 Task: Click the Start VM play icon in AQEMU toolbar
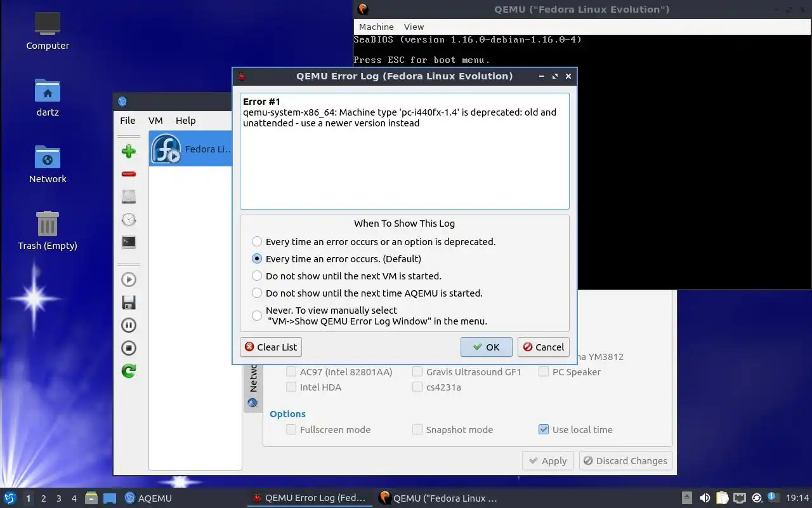pos(129,279)
